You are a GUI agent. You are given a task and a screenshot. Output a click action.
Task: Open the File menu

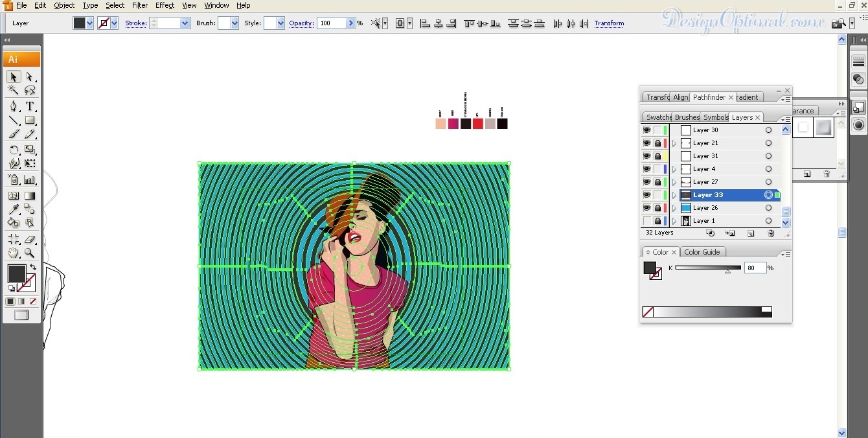[x=21, y=5]
